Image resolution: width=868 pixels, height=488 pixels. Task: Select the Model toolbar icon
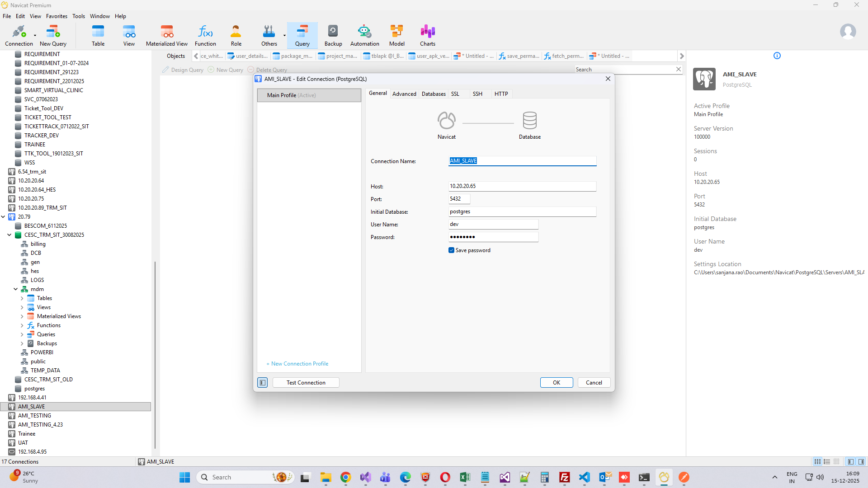point(396,35)
